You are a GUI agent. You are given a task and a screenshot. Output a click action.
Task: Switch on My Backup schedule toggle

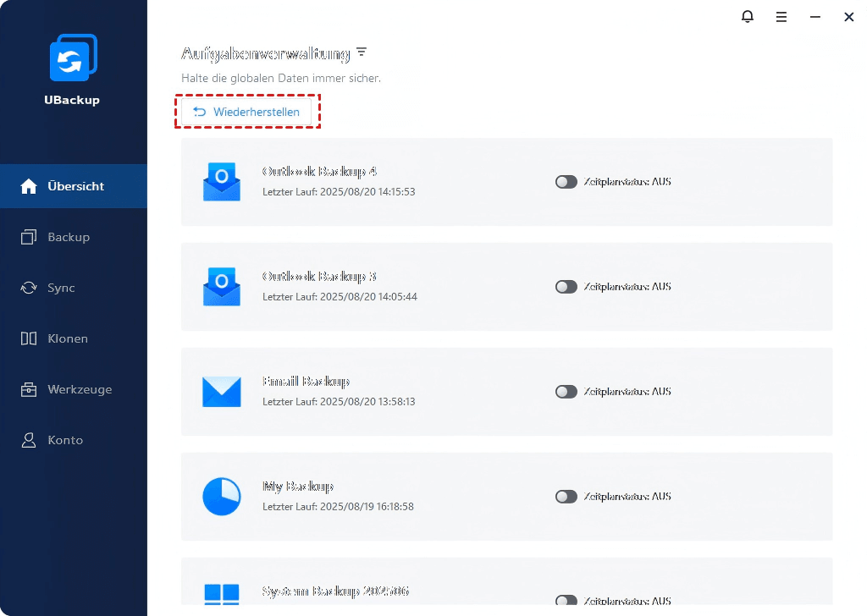tap(566, 497)
